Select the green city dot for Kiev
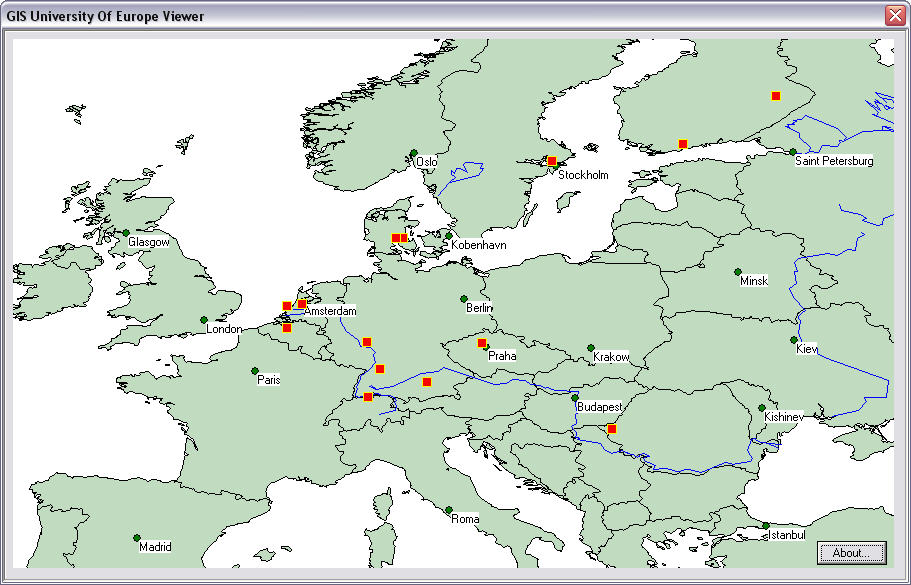The image size is (911, 585). pos(794,339)
